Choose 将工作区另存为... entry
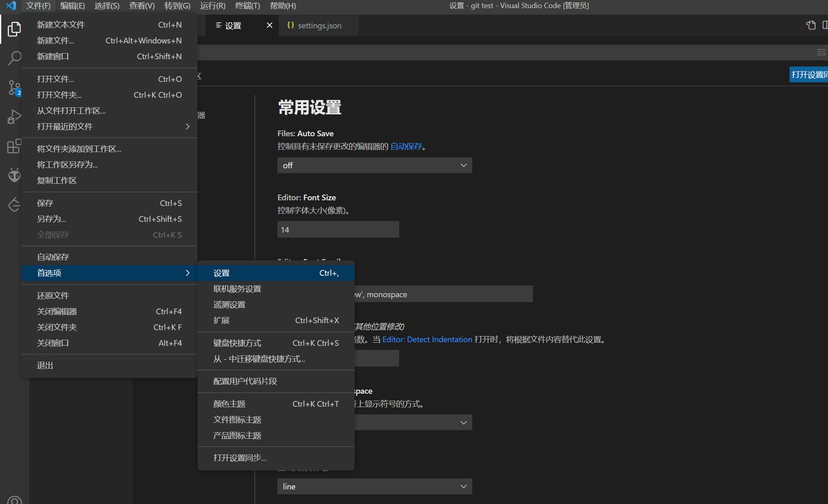The height and width of the screenshot is (504, 828). coord(110,165)
